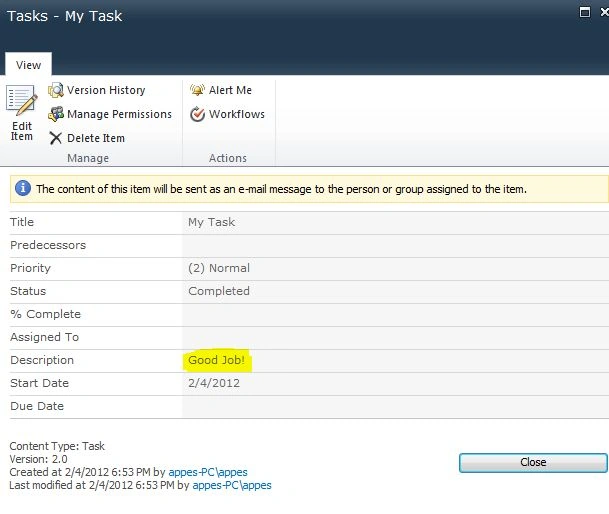Click the 'Tasks - My Task' dialog title

pyautogui.click(x=64, y=16)
